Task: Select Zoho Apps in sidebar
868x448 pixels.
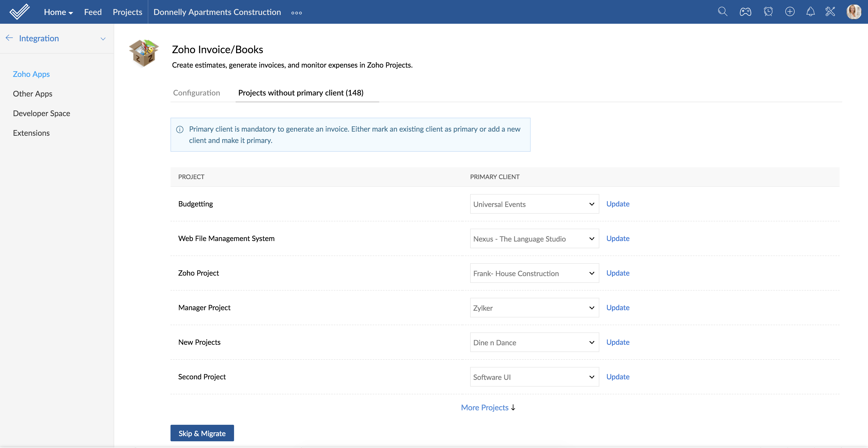Action: (31, 74)
